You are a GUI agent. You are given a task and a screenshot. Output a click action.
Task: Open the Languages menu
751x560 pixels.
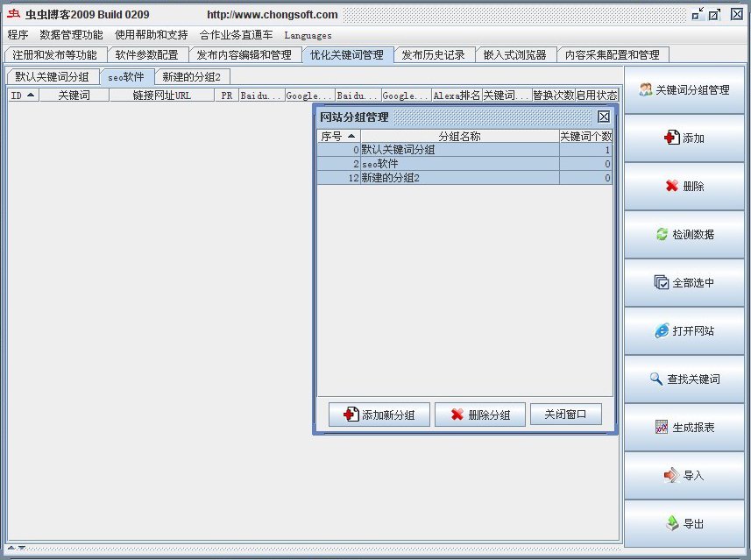click(308, 35)
